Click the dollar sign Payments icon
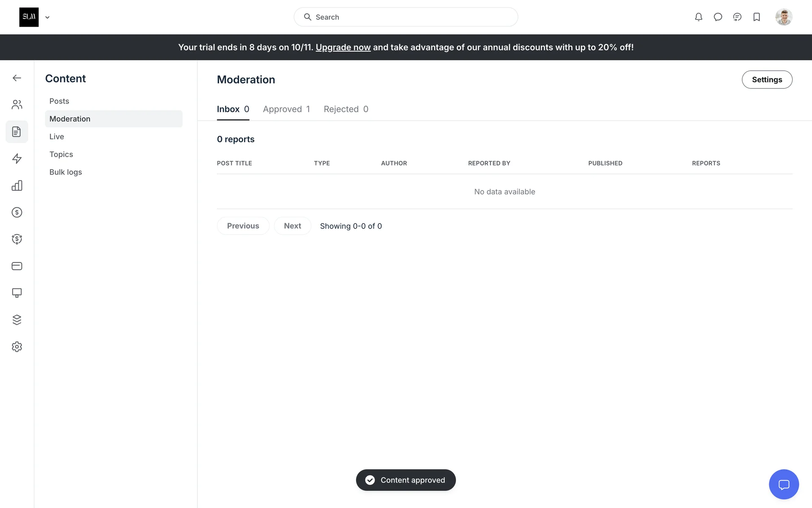Screen dimensions: 812x508 coord(17,213)
